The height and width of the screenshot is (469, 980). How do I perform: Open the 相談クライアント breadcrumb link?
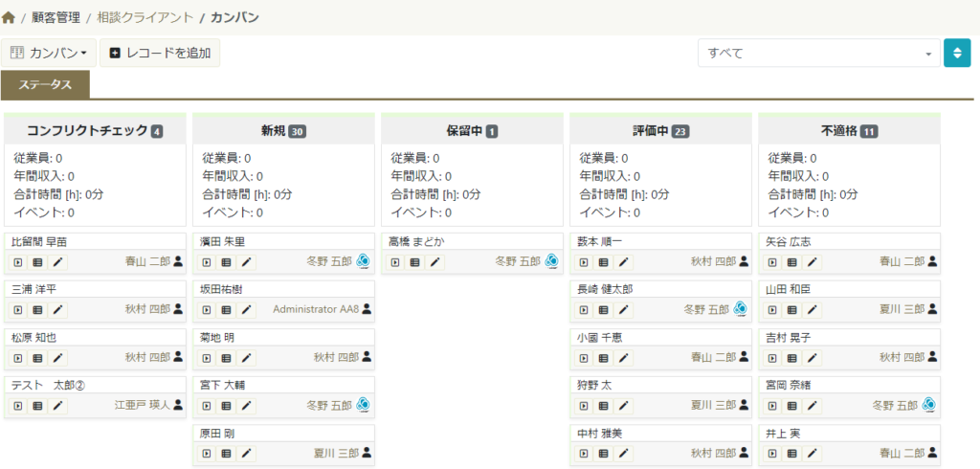[145, 17]
